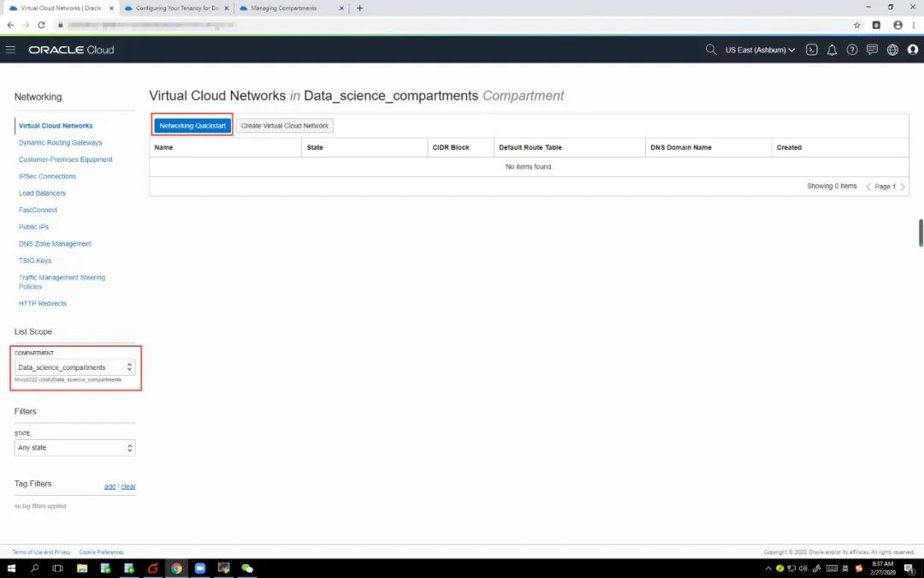Open IPSec Connections
924x578 pixels.
click(x=47, y=176)
